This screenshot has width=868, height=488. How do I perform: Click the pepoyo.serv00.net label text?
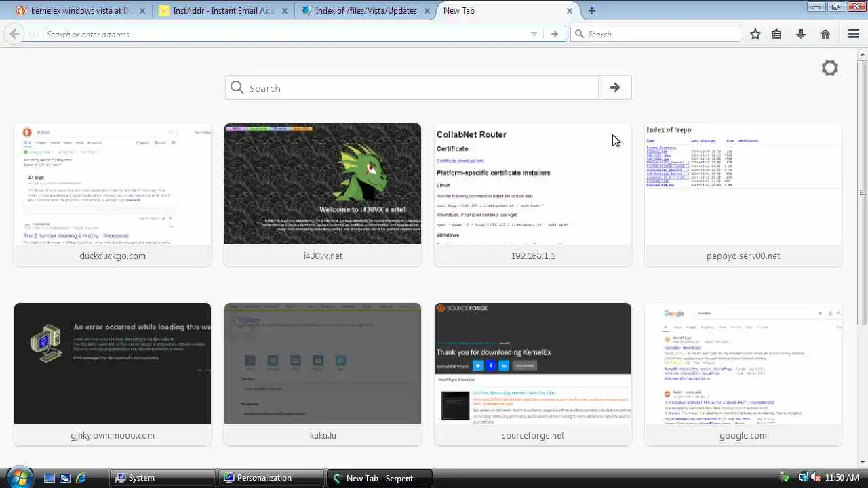(x=743, y=256)
